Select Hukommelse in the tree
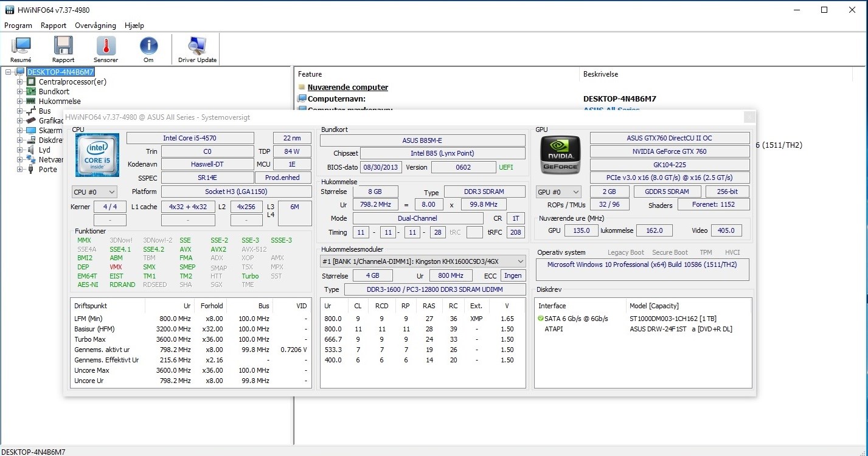 click(x=60, y=102)
